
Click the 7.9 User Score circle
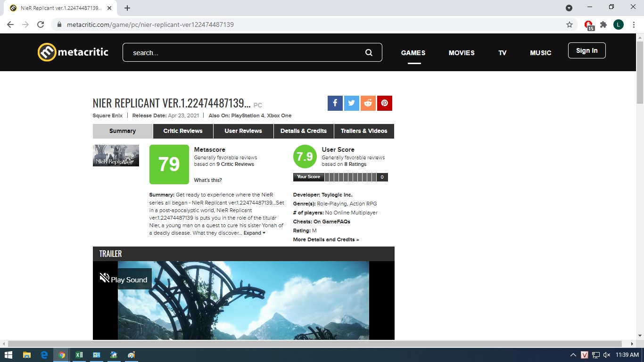click(x=305, y=156)
